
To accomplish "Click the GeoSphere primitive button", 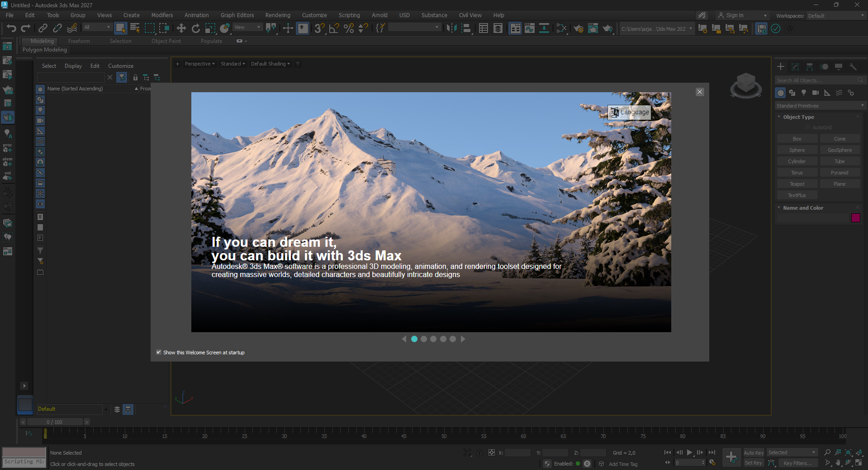I will pos(840,150).
